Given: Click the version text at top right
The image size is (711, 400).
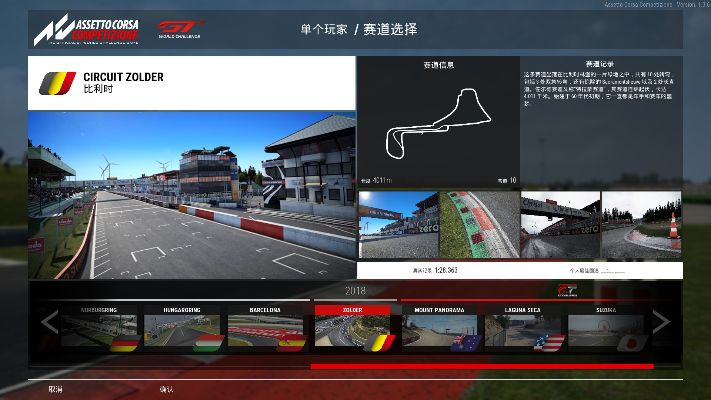Looking at the screenshot, I should tap(657, 4).
